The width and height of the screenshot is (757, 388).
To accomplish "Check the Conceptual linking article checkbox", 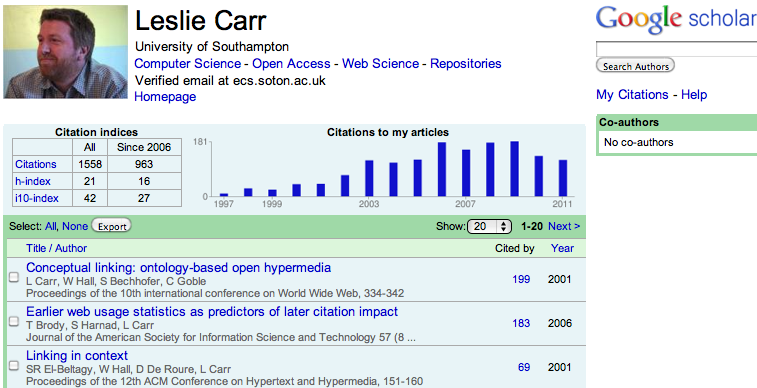I will click(14, 277).
